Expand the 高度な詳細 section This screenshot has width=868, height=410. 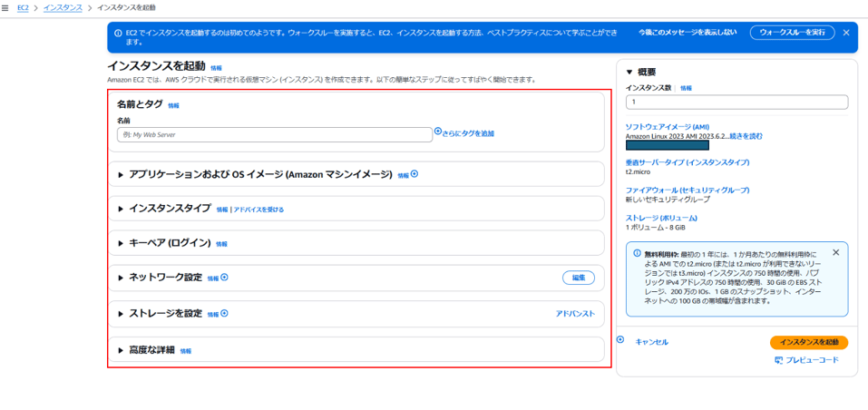tap(121, 350)
